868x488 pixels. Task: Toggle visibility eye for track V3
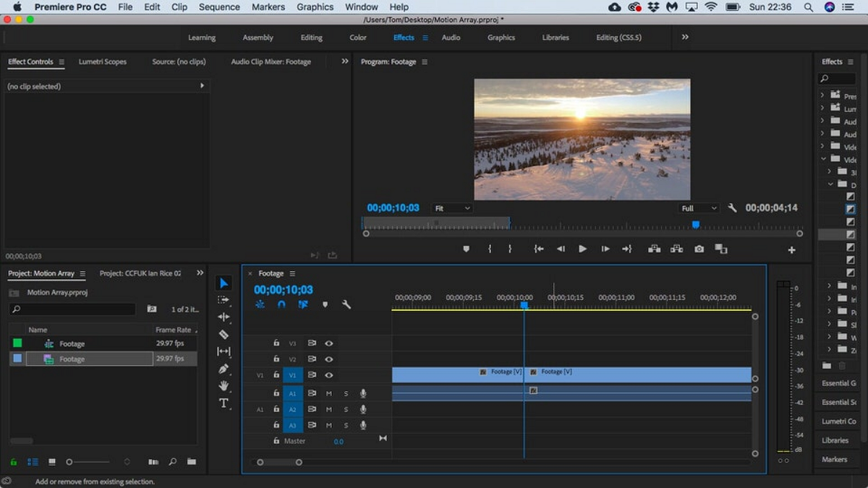[329, 343]
